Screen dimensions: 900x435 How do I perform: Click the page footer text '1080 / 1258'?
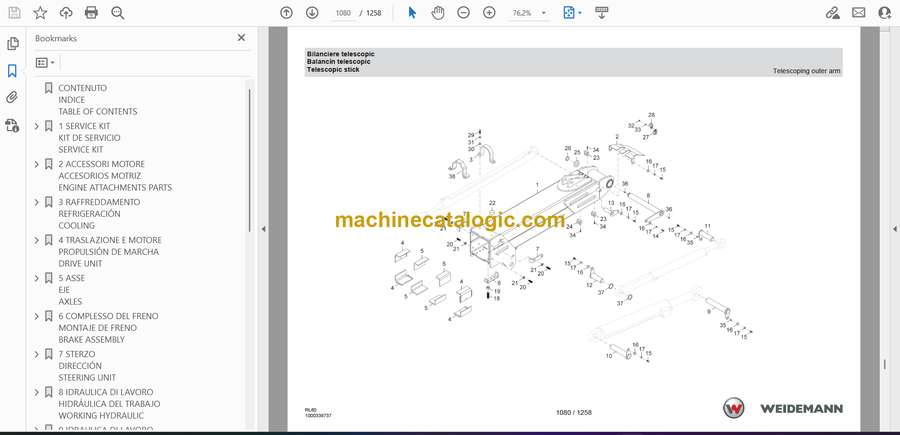pyautogui.click(x=573, y=412)
